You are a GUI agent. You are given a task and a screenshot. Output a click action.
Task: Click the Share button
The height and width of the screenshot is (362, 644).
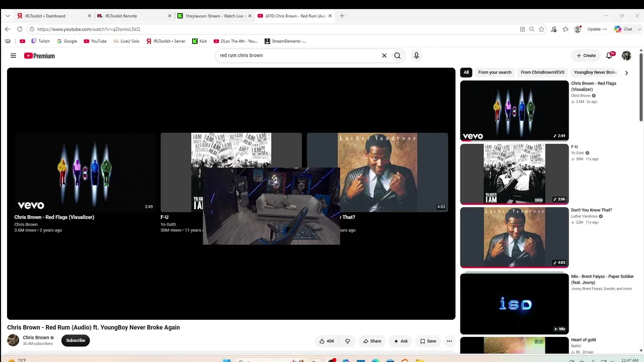coord(372,341)
